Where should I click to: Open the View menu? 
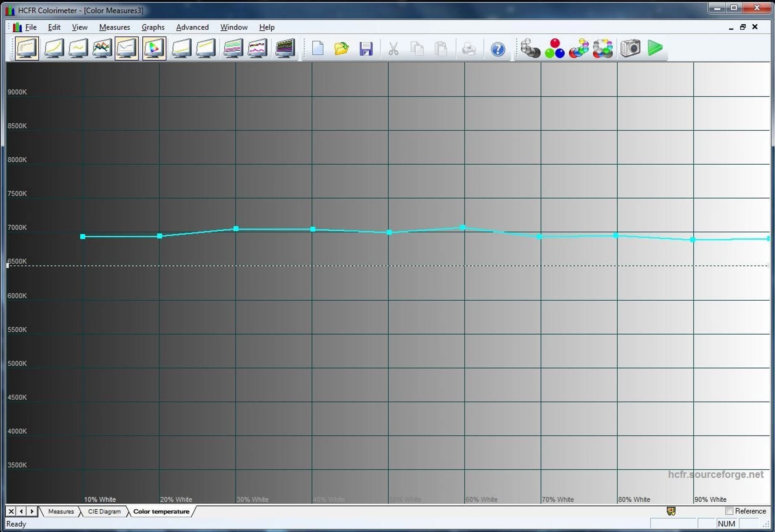pyautogui.click(x=80, y=27)
